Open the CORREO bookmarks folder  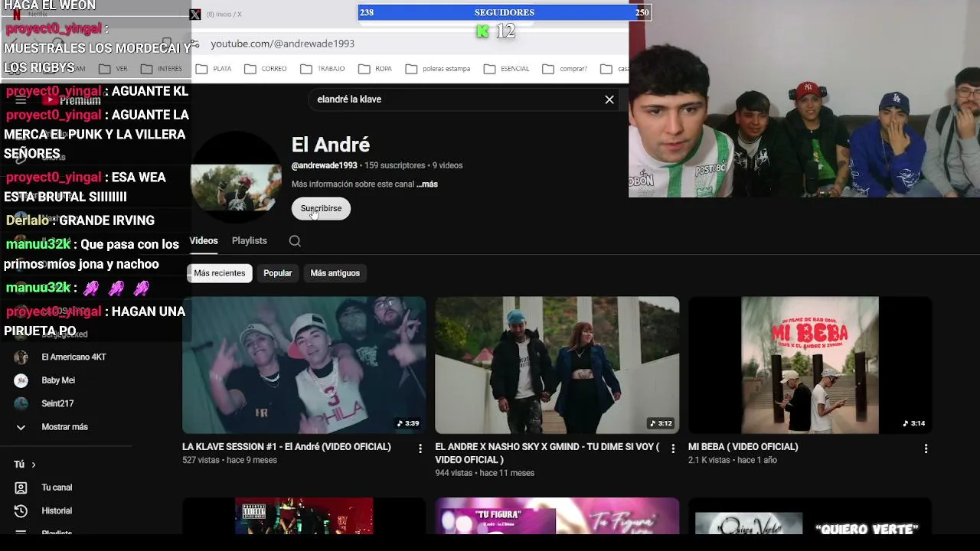pos(266,69)
